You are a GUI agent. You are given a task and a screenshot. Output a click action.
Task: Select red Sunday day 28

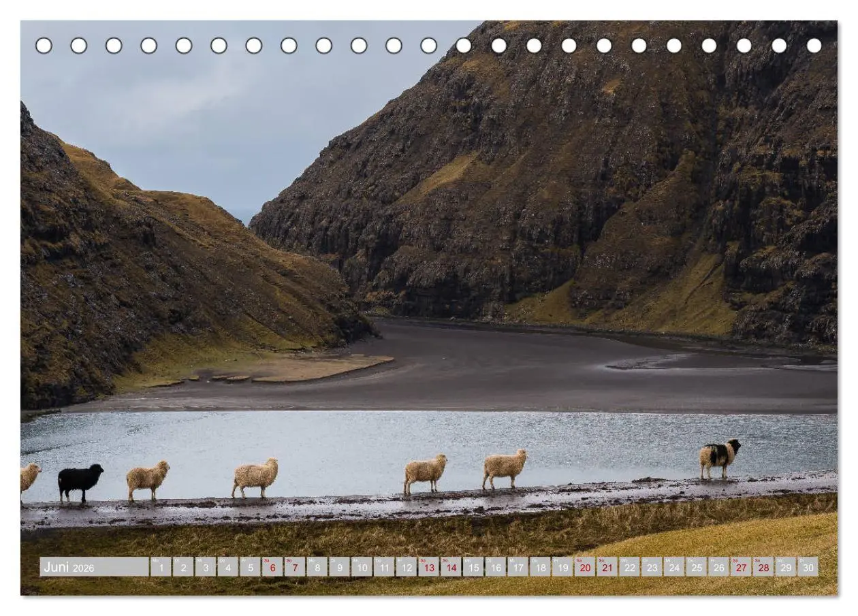click(x=763, y=567)
